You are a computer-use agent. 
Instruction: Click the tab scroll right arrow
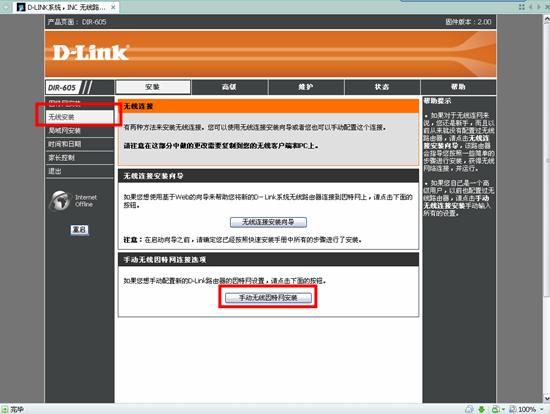pos(539,7)
